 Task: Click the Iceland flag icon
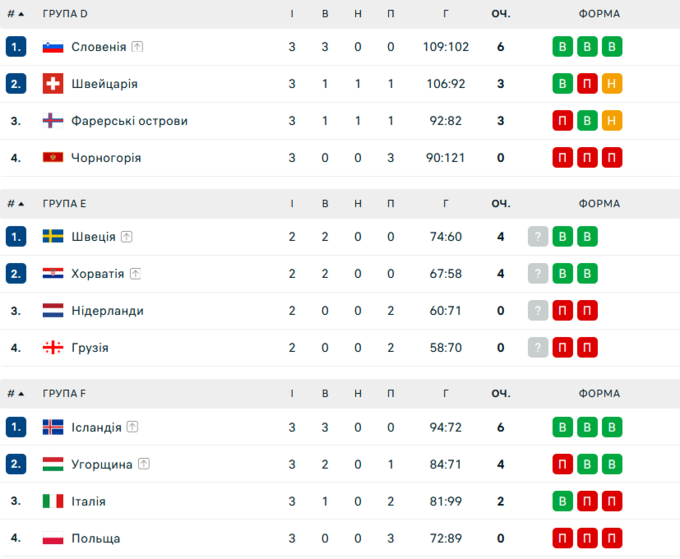tap(53, 427)
